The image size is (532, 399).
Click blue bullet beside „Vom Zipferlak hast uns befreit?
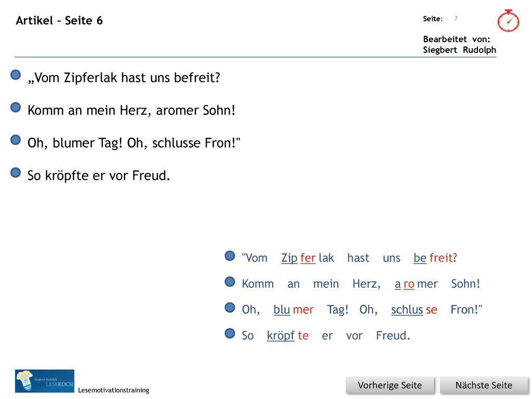pyautogui.click(x=16, y=75)
